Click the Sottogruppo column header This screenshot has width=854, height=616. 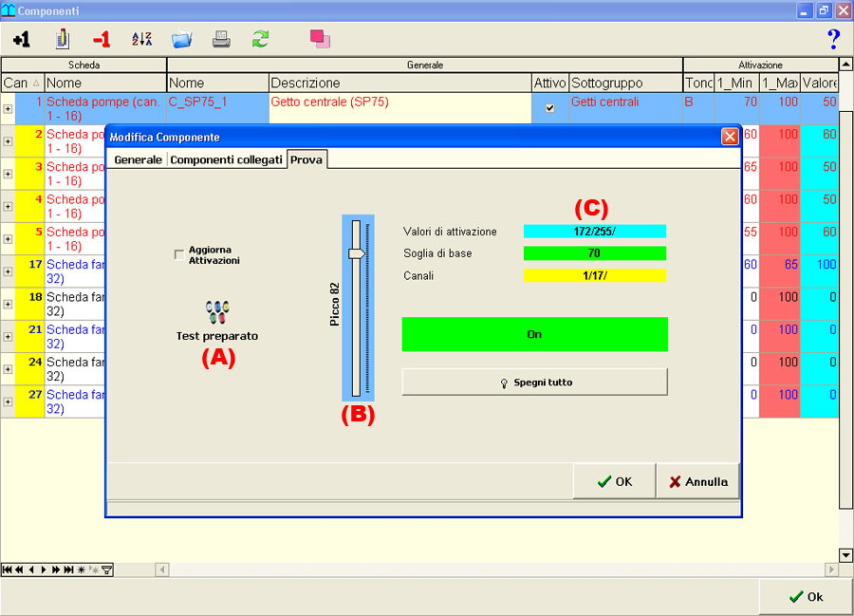626,83
